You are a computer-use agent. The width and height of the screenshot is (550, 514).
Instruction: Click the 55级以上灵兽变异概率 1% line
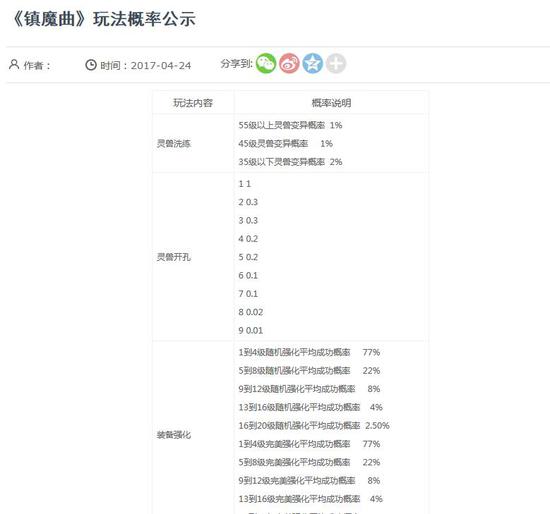[290, 125]
